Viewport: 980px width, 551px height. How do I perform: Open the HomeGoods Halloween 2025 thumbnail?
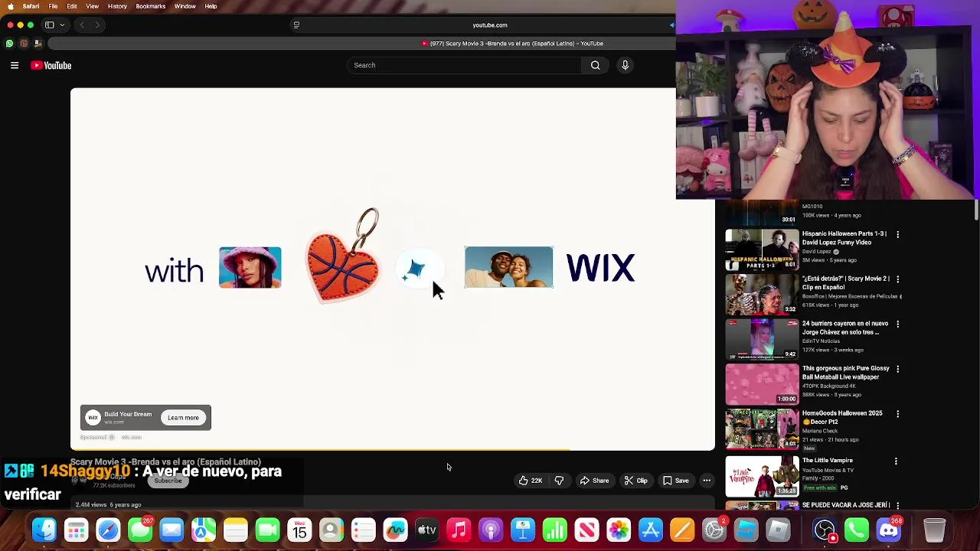pyautogui.click(x=762, y=429)
